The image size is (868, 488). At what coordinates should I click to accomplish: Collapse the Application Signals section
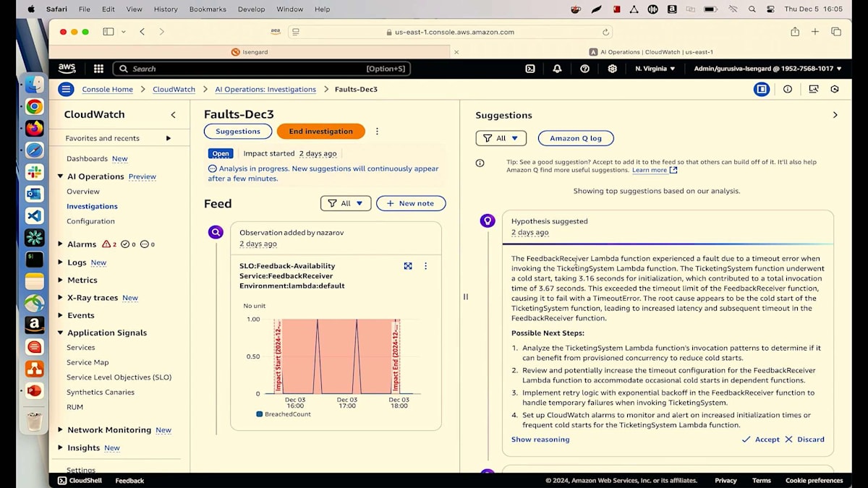[61, 333]
